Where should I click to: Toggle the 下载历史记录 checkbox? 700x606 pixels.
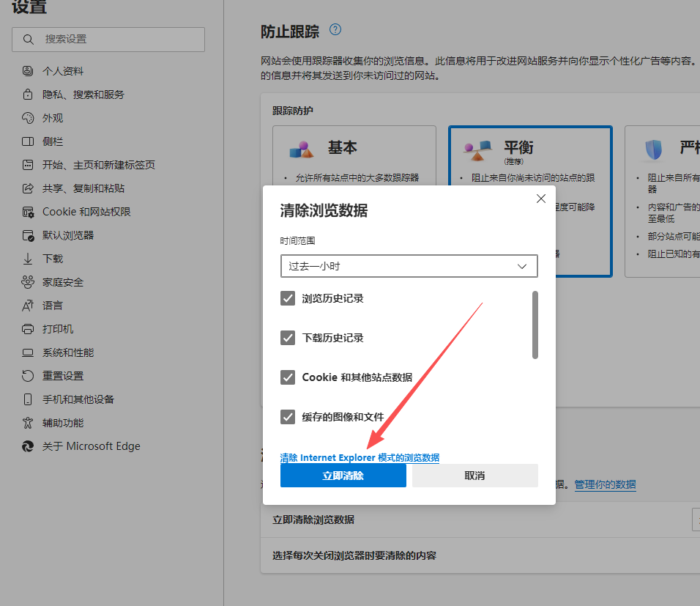(x=288, y=338)
